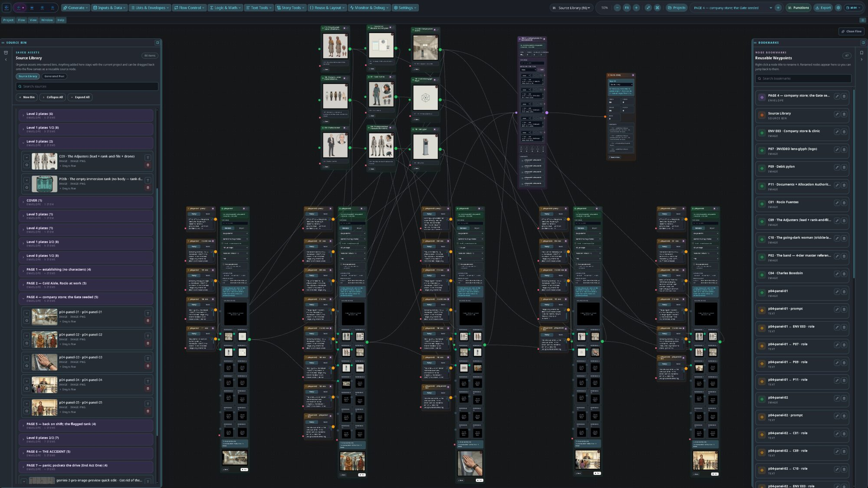Screen dimensions: 868x488
Task: Click the zoom in plus button next to Fit
Action: [636, 8]
